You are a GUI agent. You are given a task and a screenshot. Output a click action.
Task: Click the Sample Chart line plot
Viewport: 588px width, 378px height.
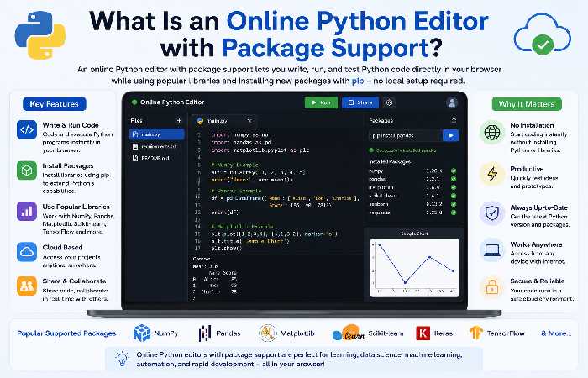point(414,267)
